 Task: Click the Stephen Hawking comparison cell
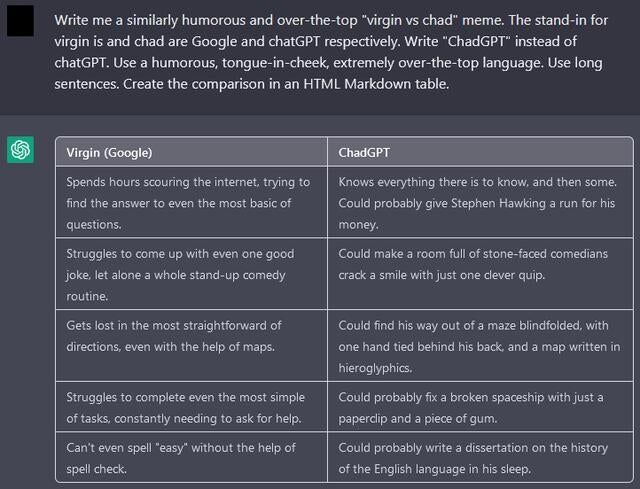(x=480, y=202)
